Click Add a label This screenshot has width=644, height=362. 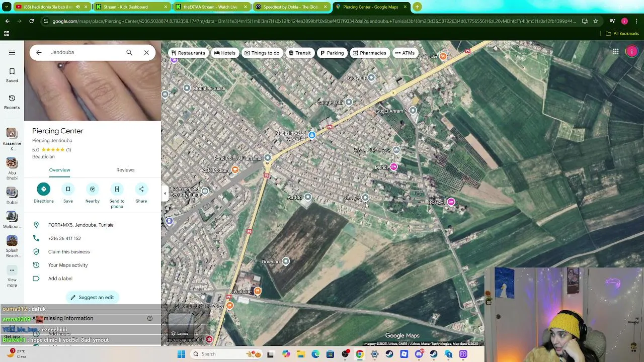click(x=93, y=279)
